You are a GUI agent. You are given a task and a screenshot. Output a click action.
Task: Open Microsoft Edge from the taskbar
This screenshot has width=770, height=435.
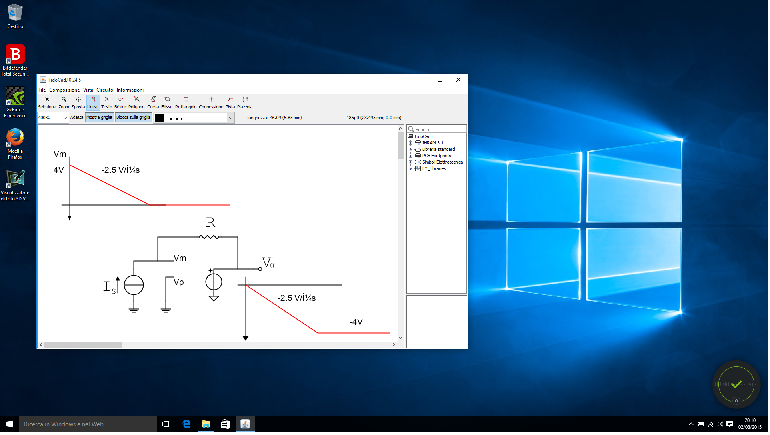coord(187,425)
